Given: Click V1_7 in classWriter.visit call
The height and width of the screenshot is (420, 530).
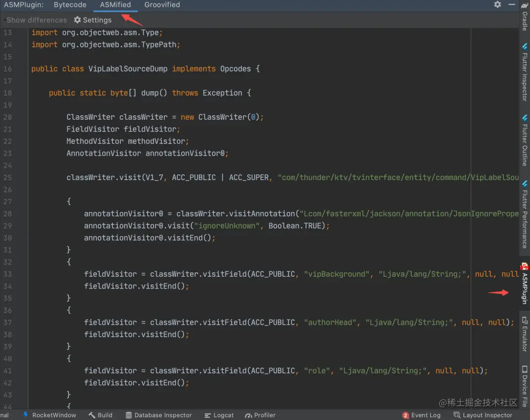Looking at the screenshot, I should click(x=154, y=178).
